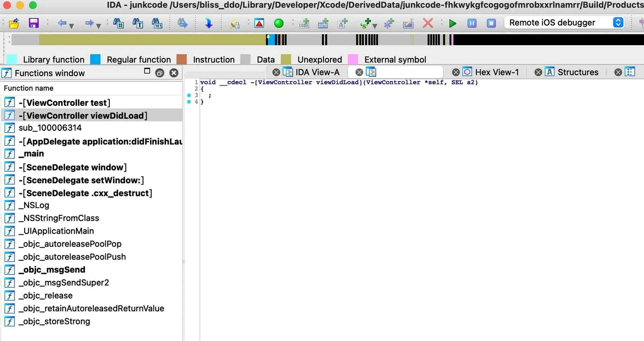
Task: Click the yellow unexplored region in navigation band
Action: click(x=152, y=40)
